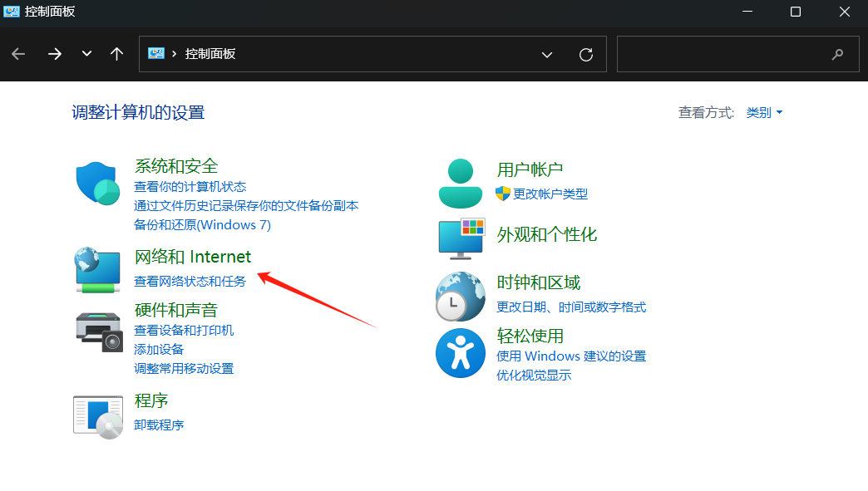Open 用户帐户 category
This screenshot has height=491, width=868.
pyautogui.click(x=530, y=169)
